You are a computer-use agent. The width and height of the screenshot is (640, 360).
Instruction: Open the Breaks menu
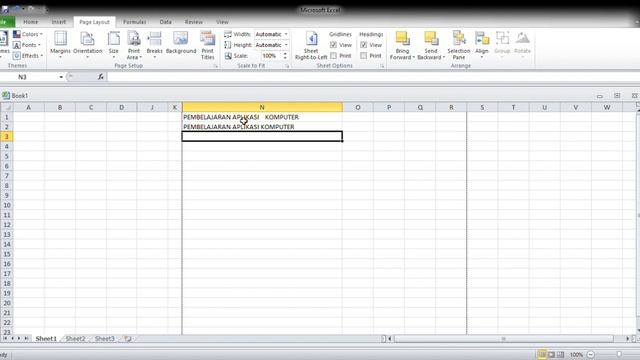pyautogui.click(x=154, y=45)
